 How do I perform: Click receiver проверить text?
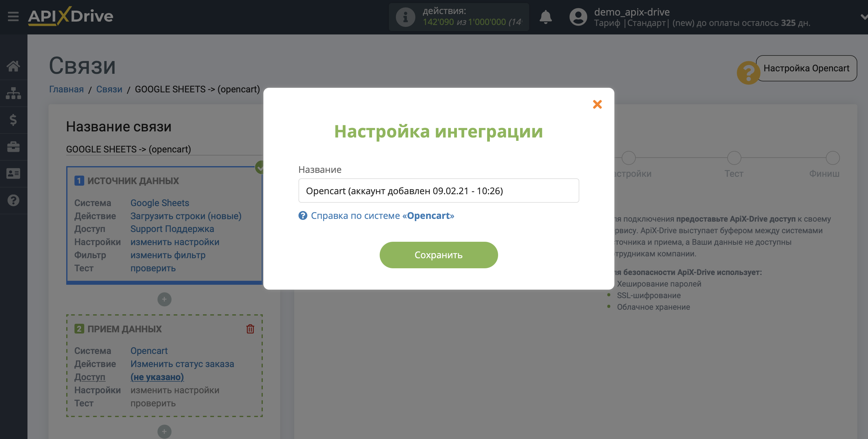pyautogui.click(x=153, y=403)
